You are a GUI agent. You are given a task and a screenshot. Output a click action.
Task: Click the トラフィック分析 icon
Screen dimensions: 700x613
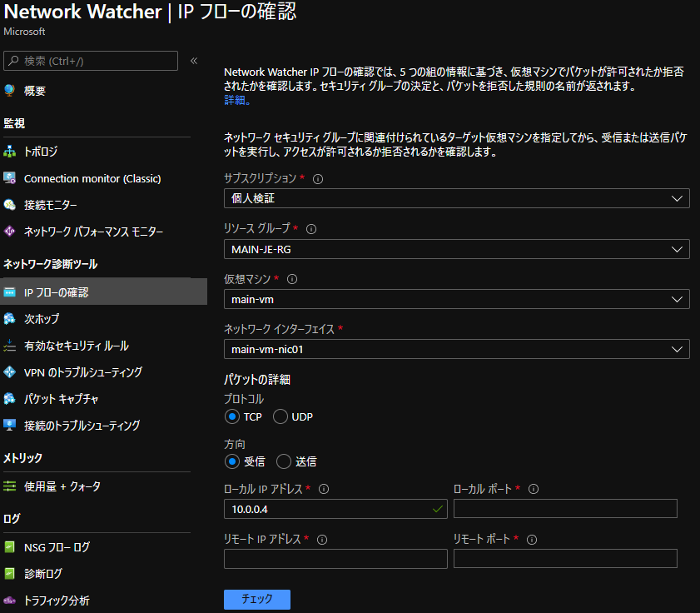point(9,600)
